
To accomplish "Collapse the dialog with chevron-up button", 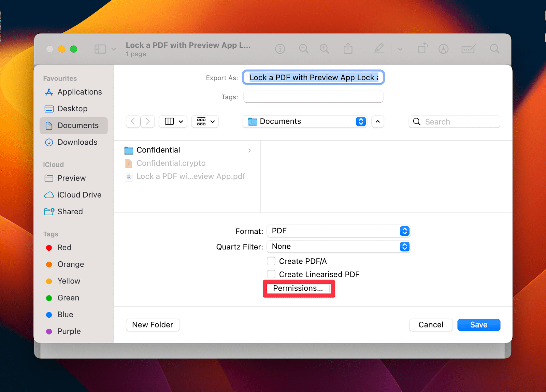I will [x=378, y=121].
